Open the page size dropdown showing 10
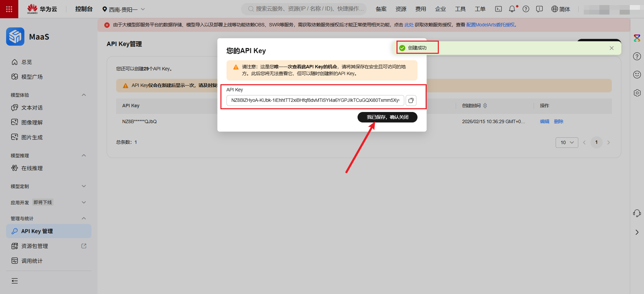This screenshot has height=294, width=644. tap(567, 142)
